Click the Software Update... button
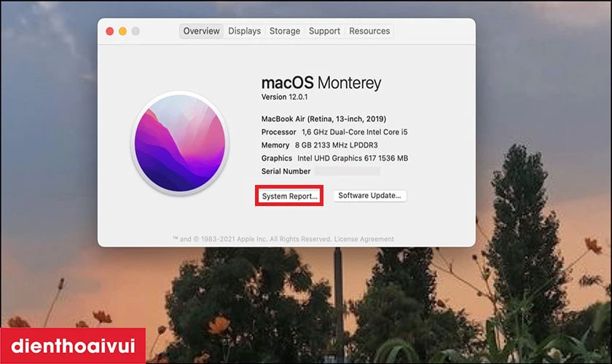The image size is (612, 364). [x=369, y=195]
